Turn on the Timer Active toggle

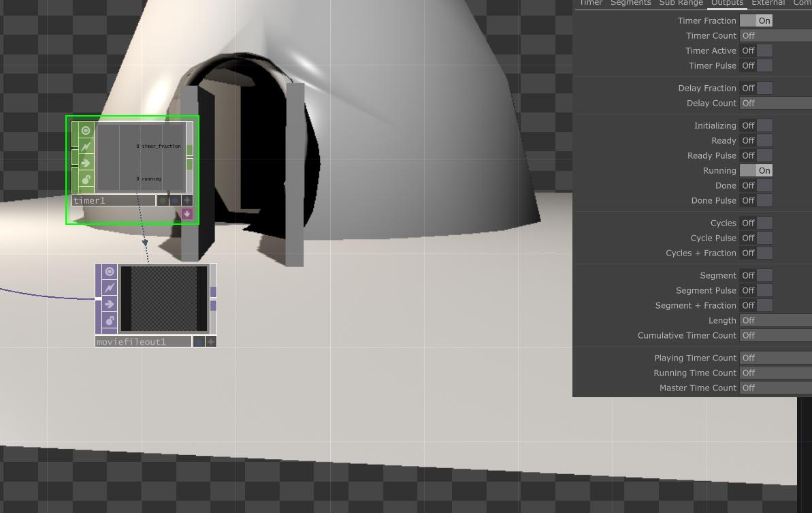[x=756, y=51]
